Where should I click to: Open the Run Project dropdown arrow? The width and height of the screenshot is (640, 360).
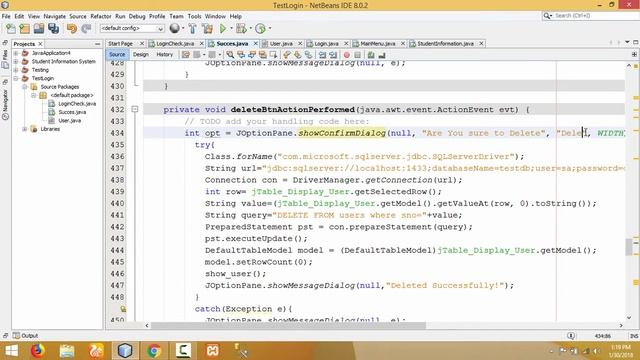[231, 29]
